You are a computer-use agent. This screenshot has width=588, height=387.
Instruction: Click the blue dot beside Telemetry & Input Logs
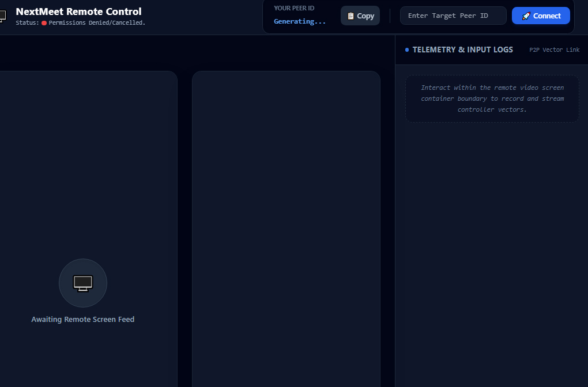pyautogui.click(x=407, y=50)
